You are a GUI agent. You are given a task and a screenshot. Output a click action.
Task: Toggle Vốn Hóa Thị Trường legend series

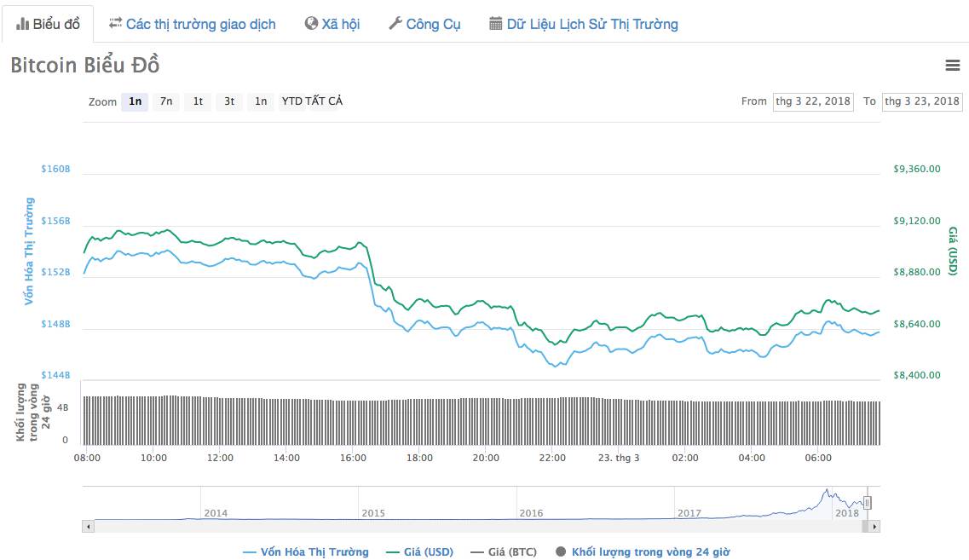point(306,552)
